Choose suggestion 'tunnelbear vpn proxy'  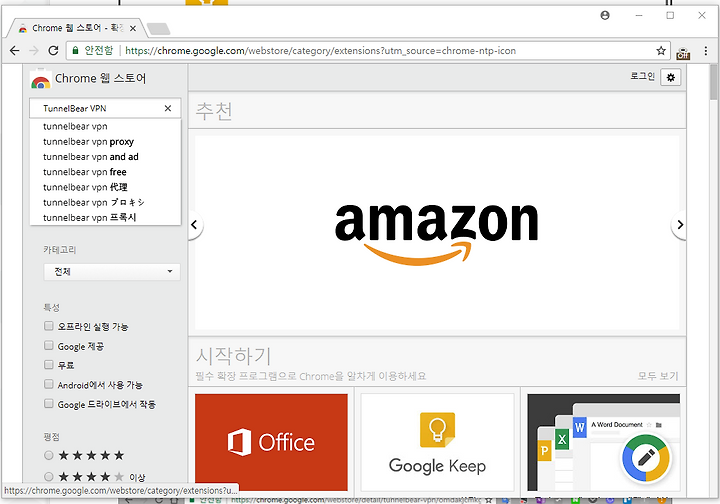coord(105,141)
